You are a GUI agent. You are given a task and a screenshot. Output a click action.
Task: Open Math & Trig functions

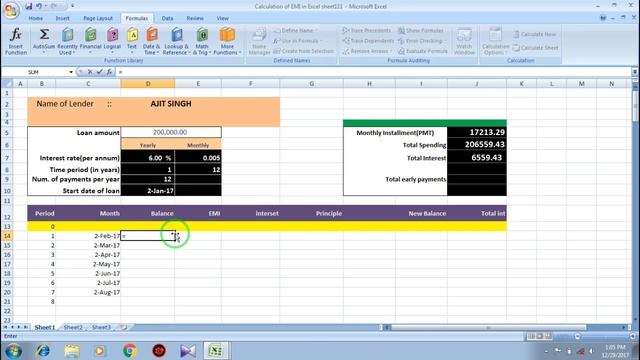(202, 41)
